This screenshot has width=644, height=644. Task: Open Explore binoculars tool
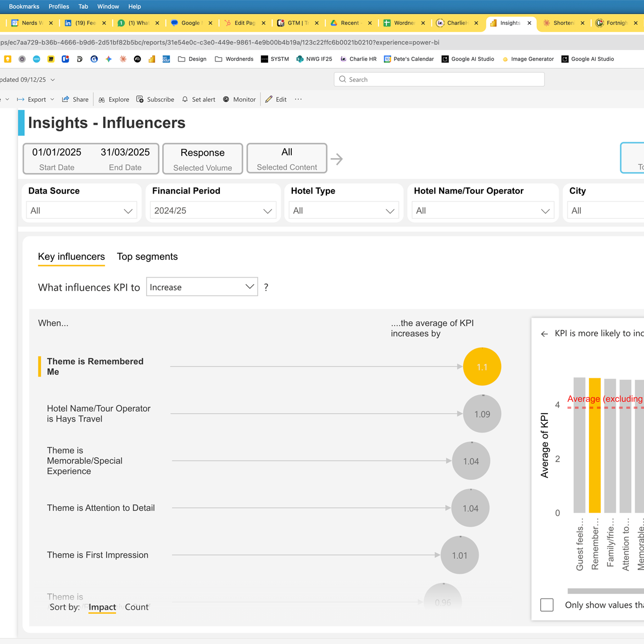tap(102, 99)
